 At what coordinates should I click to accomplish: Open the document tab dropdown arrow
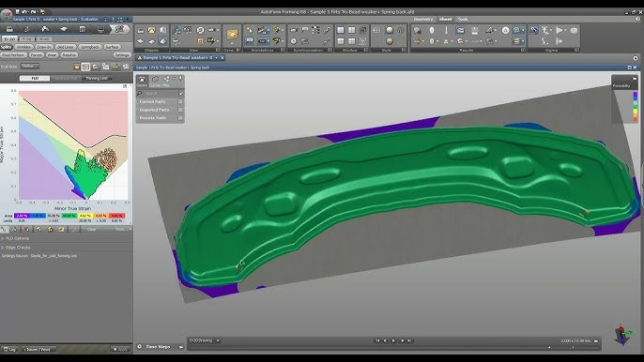(x=217, y=58)
